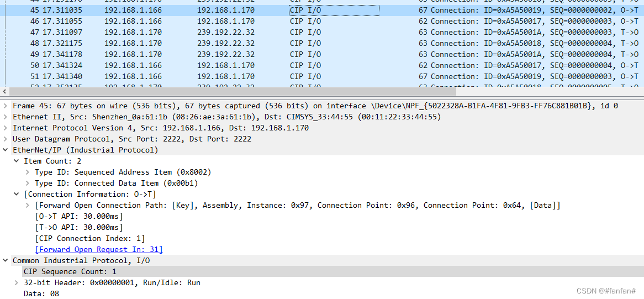Select the CIP Connection Index: 1 field
This screenshot has width=644, height=299.
pyautogui.click(x=90, y=239)
